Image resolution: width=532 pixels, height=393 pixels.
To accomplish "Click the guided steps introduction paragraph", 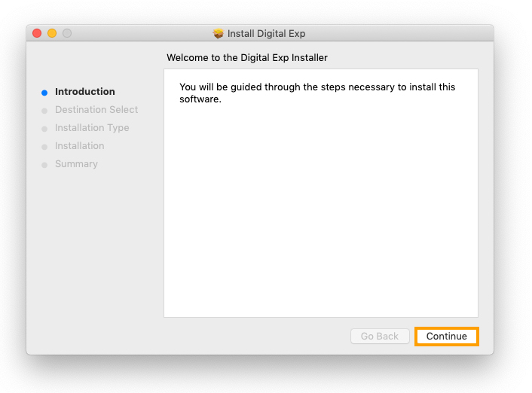I will [x=317, y=93].
